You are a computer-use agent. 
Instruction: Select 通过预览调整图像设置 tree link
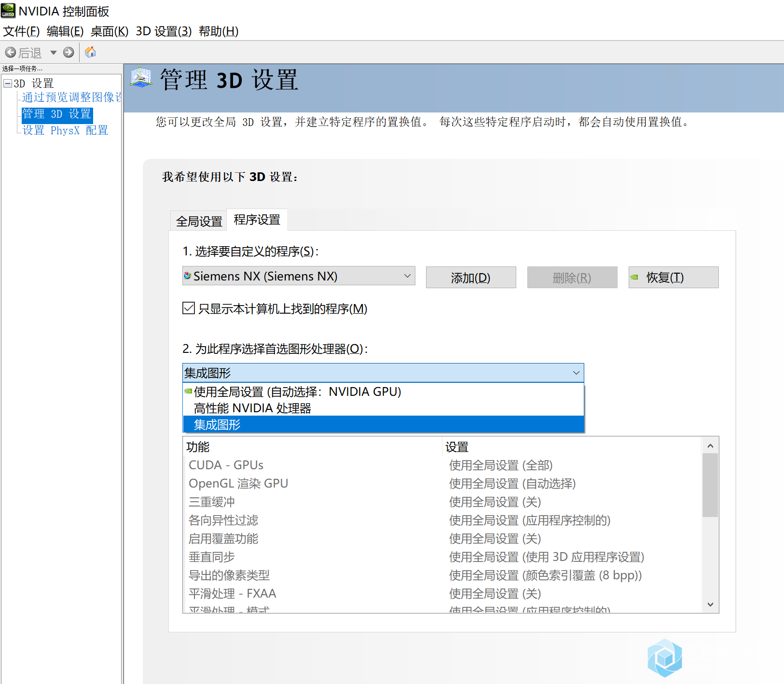pos(71,98)
